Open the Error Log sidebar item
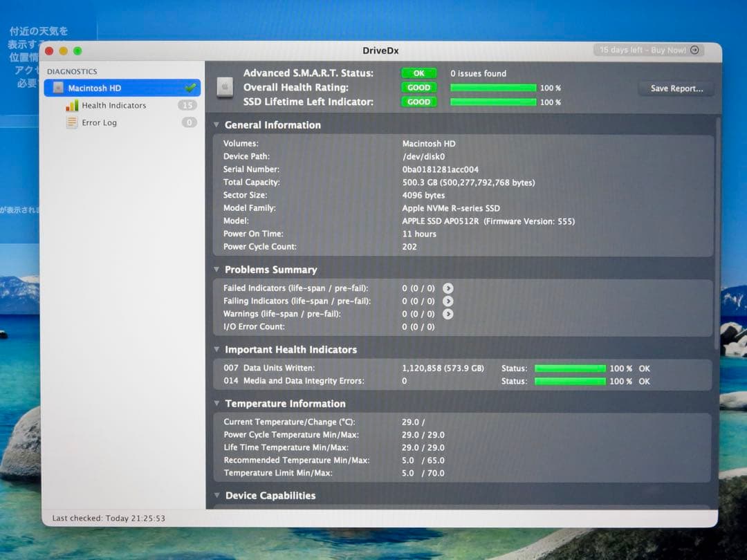The height and width of the screenshot is (560, 747). coord(100,123)
